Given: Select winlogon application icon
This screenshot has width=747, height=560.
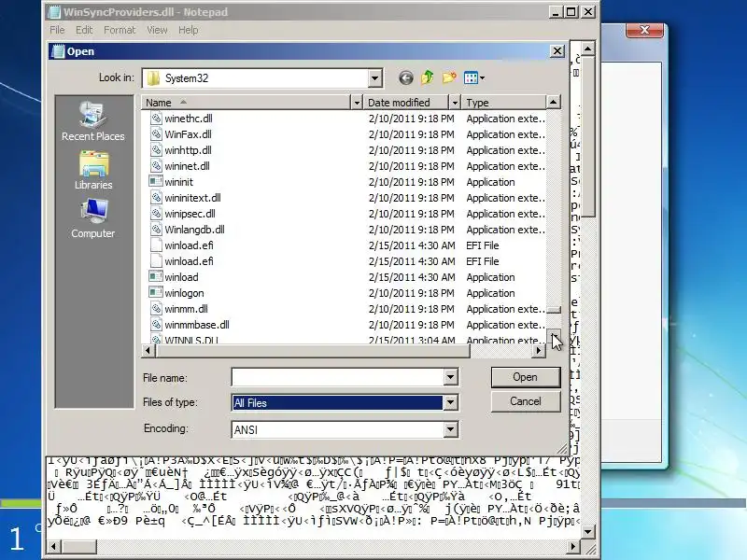Looking at the screenshot, I should [156, 293].
